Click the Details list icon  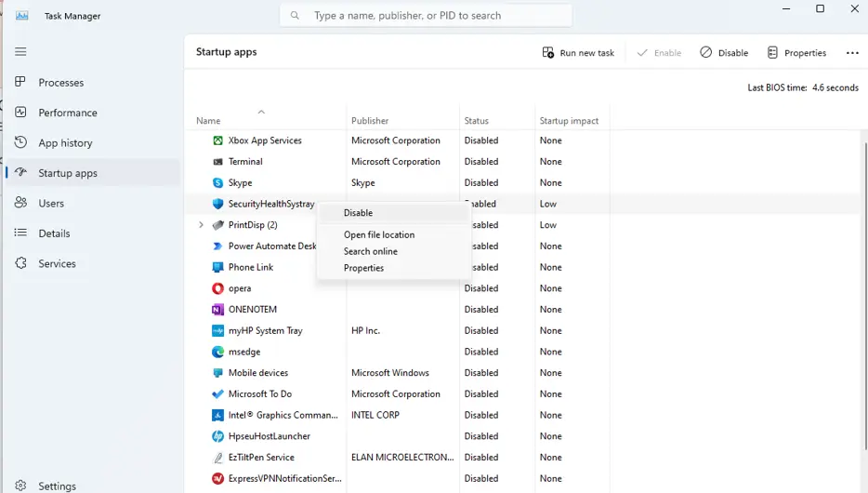click(x=20, y=233)
